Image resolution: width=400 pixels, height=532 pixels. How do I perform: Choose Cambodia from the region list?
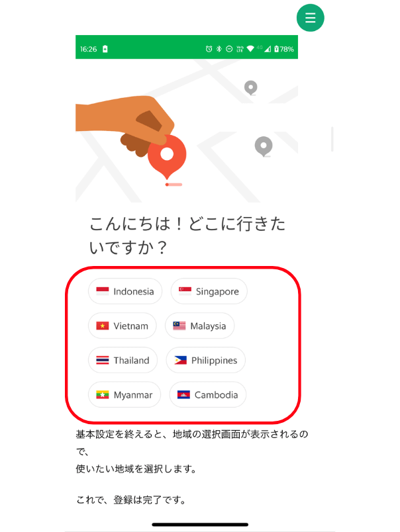(207, 394)
